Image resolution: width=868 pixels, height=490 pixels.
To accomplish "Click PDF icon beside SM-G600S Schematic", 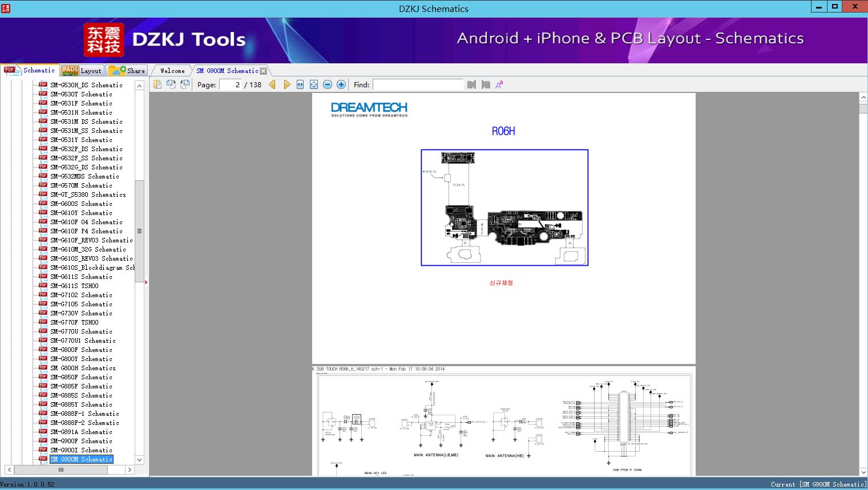I will click(43, 204).
